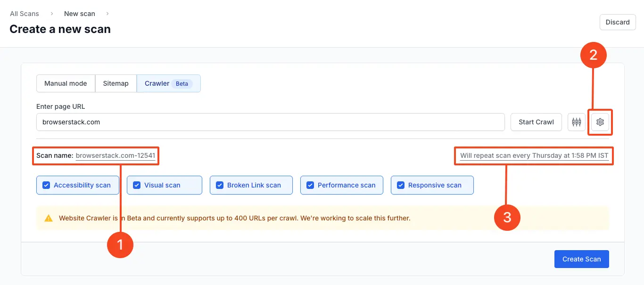This screenshot has height=285, width=644.
Task: Uncheck the Accessibility scan checkbox
Action: click(46, 185)
